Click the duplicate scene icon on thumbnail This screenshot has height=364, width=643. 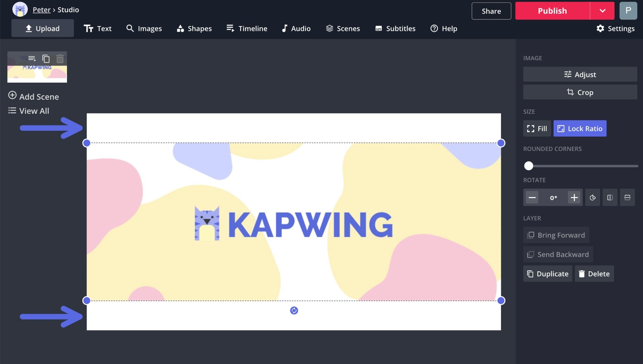coord(46,59)
